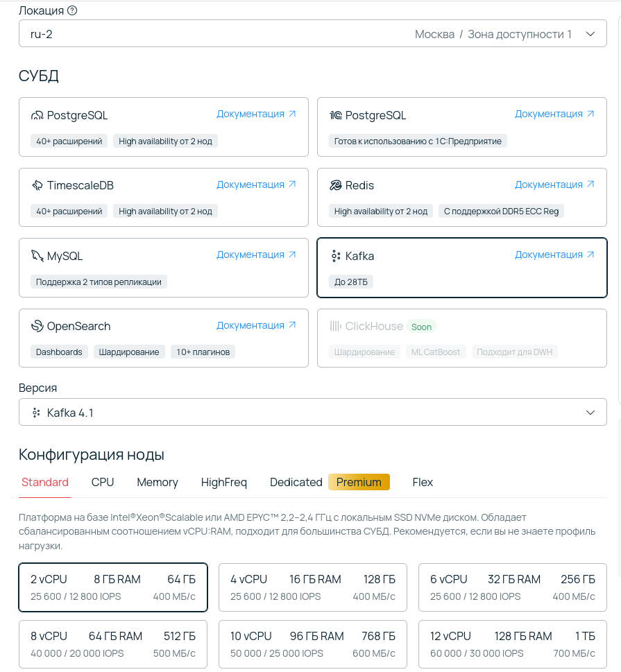The image size is (621, 672).
Task: Choose the 2 vCPU 8 ГБ RAM configuration
Action: click(113, 587)
